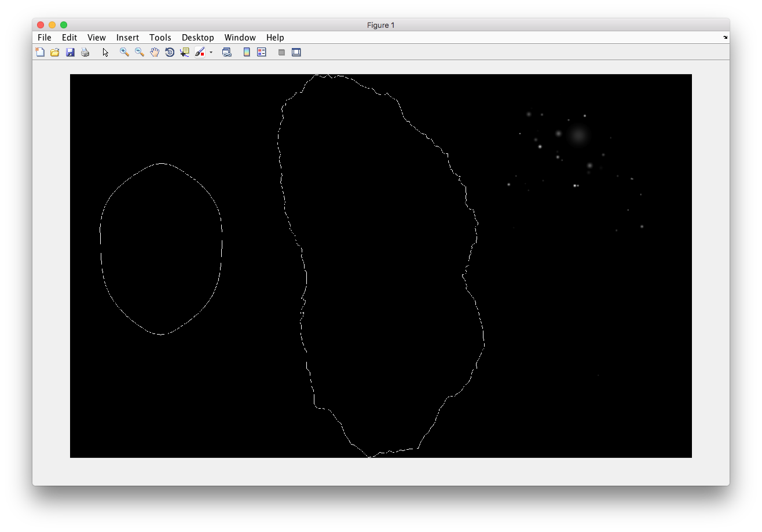Screen dimensions: 762x532
Task: Enable the Pan hand tool
Action: [155, 52]
